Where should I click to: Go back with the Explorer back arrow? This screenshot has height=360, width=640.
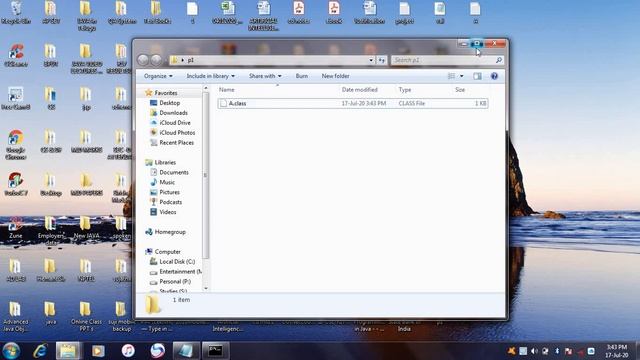(x=143, y=60)
